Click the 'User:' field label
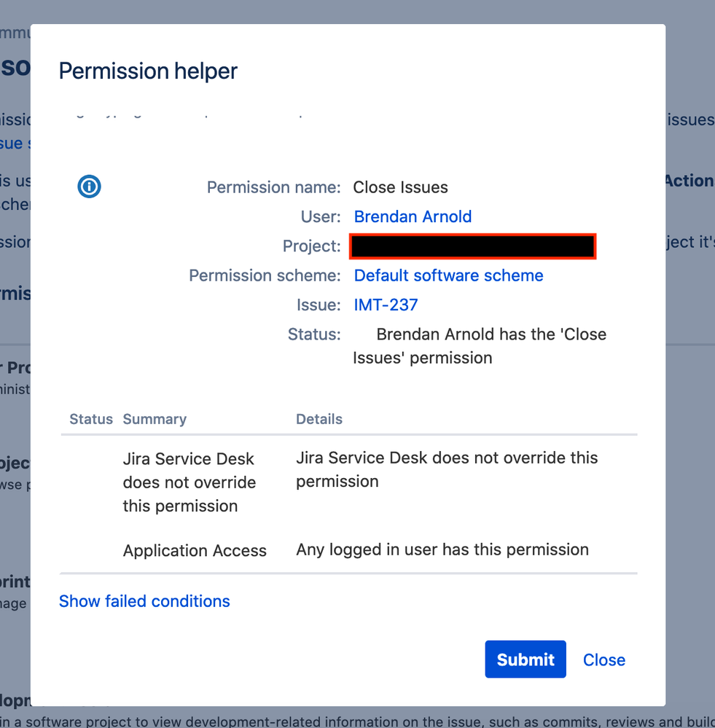Screen dimensions: 715x728 (x=321, y=216)
